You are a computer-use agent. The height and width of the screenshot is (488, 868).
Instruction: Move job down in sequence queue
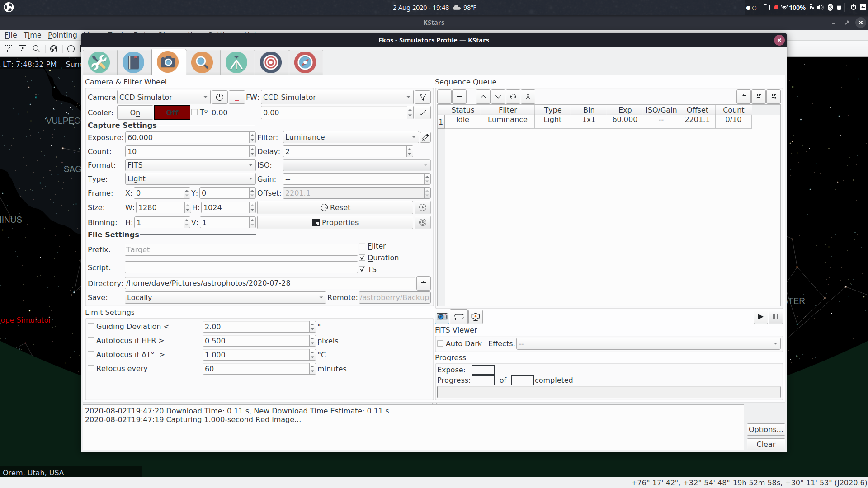tap(498, 97)
